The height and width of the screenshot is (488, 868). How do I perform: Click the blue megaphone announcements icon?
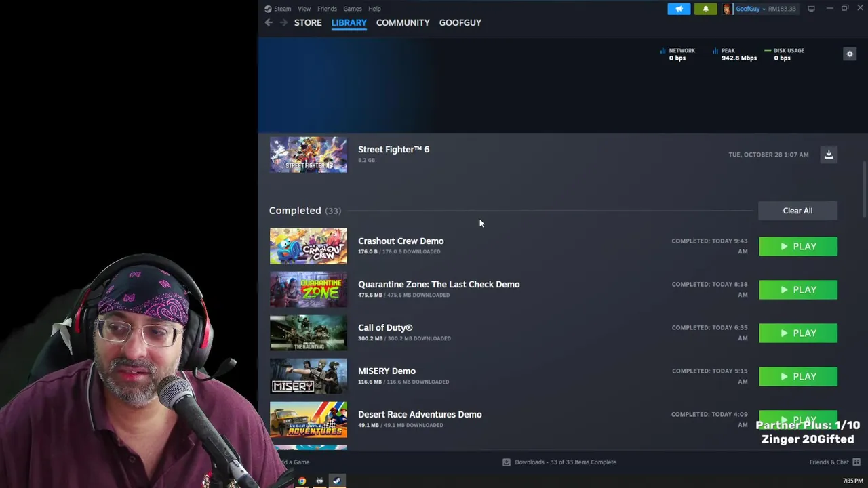[679, 9]
